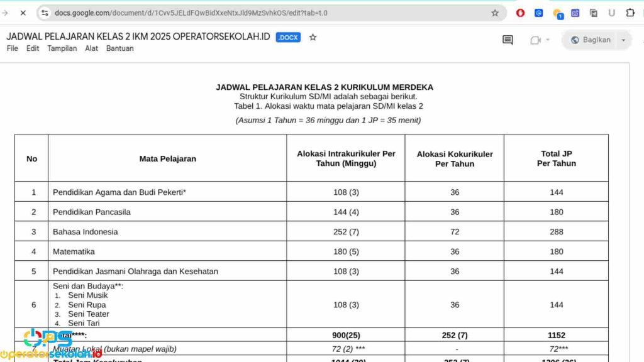
Task: Expand the video call dropdown arrow
Action: 548,40
